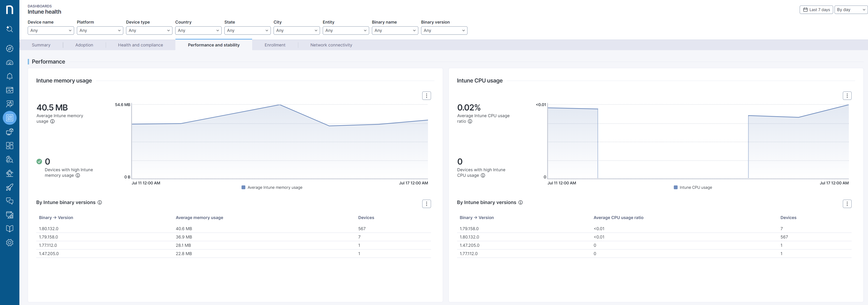Open options menu for CPU binary versions table
Screen dimensions: 868x305
pos(847,204)
